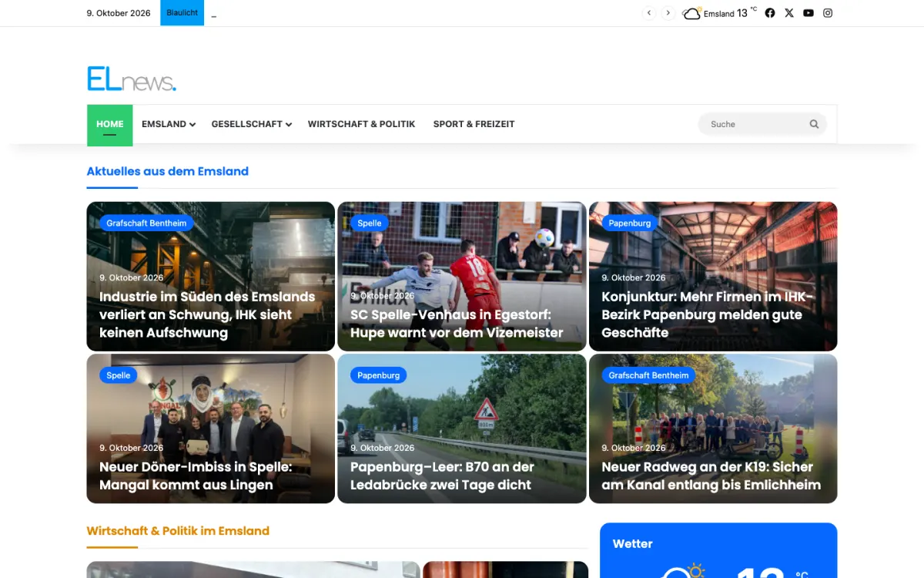Open the Instagram social icon
The height and width of the screenshot is (578, 924).
tap(828, 13)
